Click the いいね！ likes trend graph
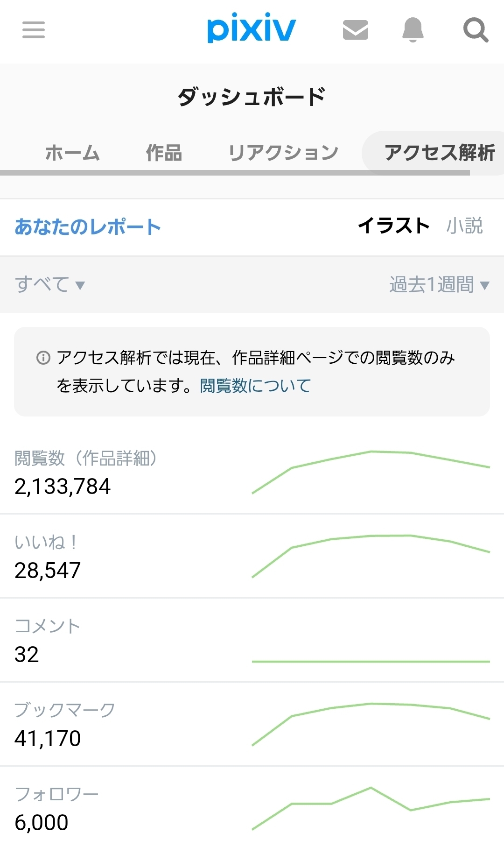Screen dimensions: 504x847 tap(371, 556)
